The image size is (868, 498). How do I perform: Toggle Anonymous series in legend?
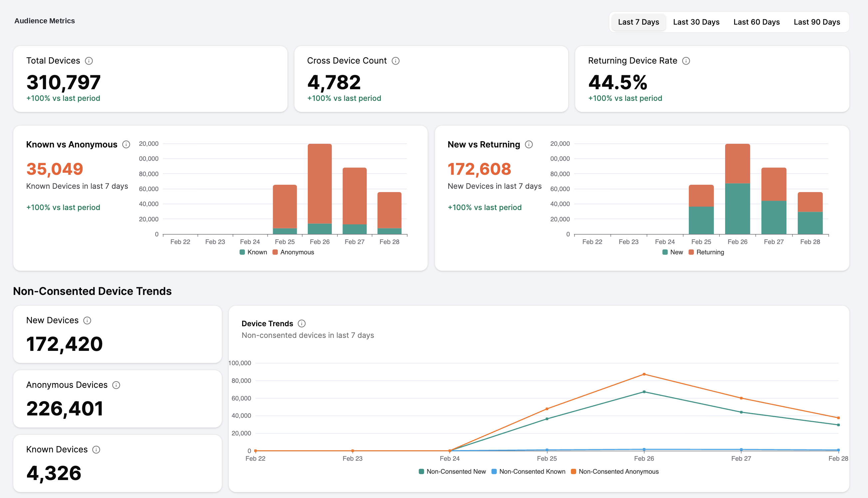(293, 252)
